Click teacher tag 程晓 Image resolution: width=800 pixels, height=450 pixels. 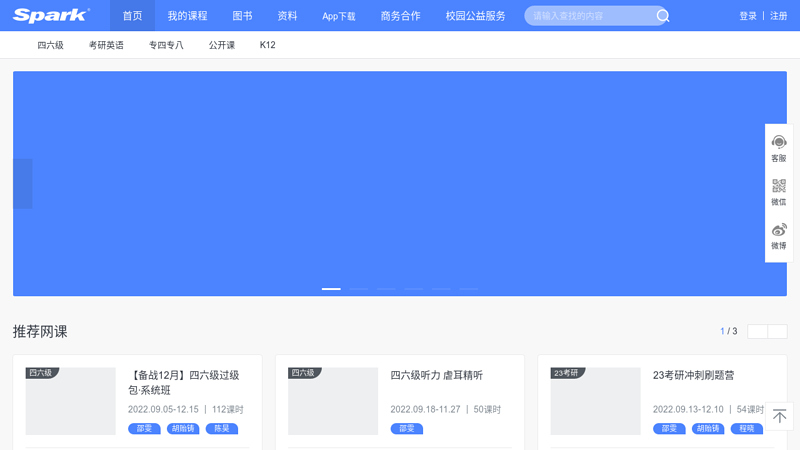(x=746, y=429)
